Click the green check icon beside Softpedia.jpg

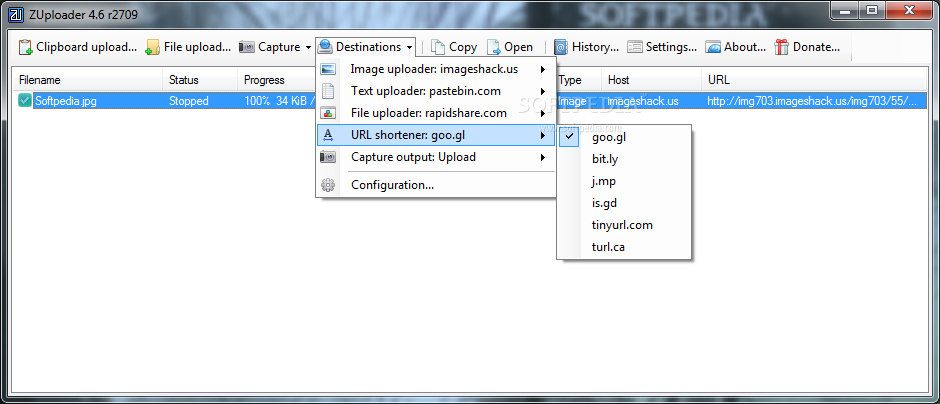click(25, 101)
